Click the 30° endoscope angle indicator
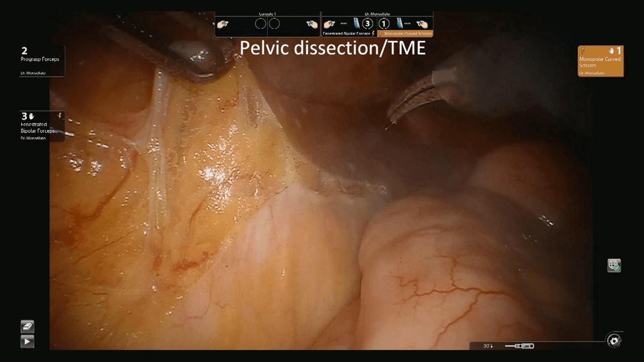Viewport: 644px width, 362px height. pyautogui.click(x=488, y=346)
